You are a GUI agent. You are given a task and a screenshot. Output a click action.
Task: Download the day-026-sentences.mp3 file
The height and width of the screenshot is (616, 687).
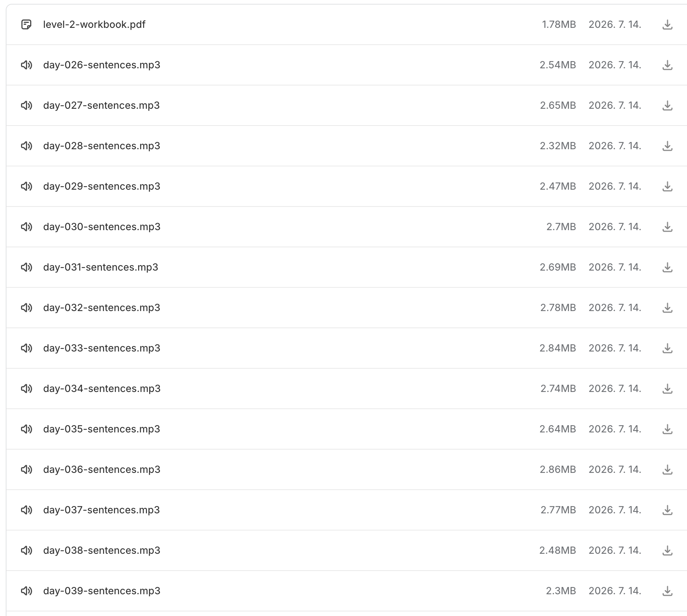pos(667,65)
